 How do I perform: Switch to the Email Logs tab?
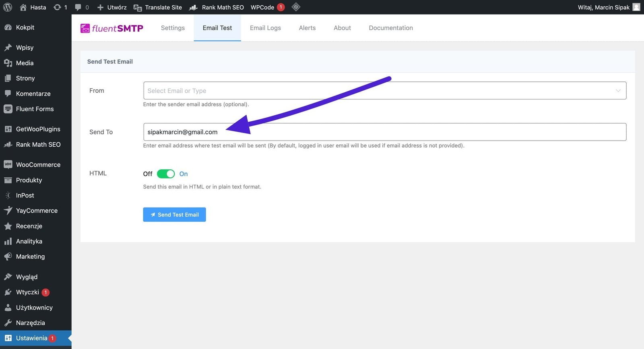point(265,28)
